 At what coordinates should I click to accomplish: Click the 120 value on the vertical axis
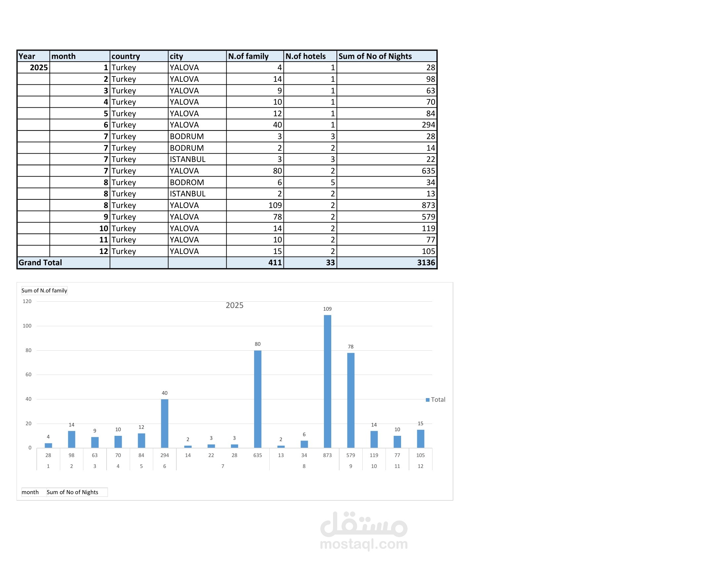pos(27,301)
